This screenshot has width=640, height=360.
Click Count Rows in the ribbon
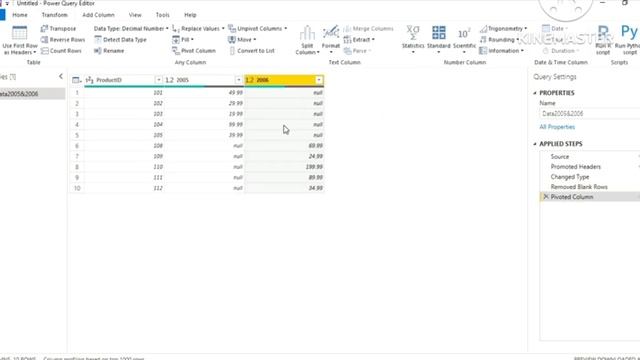tap(61, 51)
